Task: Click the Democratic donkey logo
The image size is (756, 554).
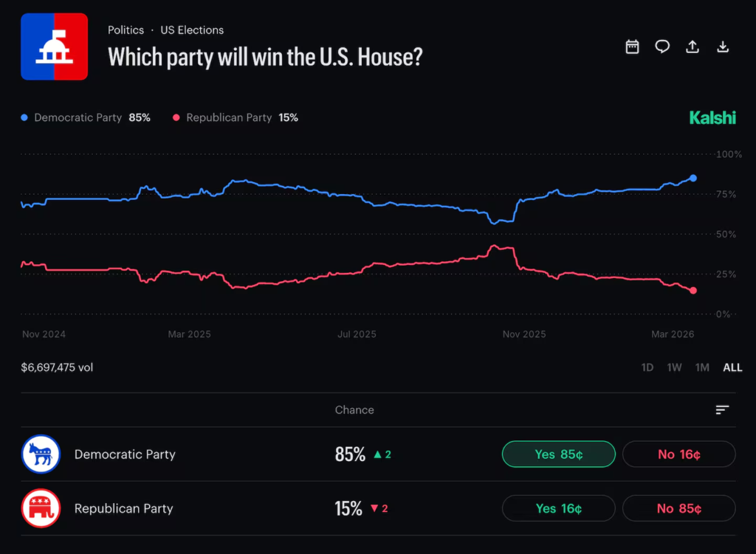Action: click(41, 454)
